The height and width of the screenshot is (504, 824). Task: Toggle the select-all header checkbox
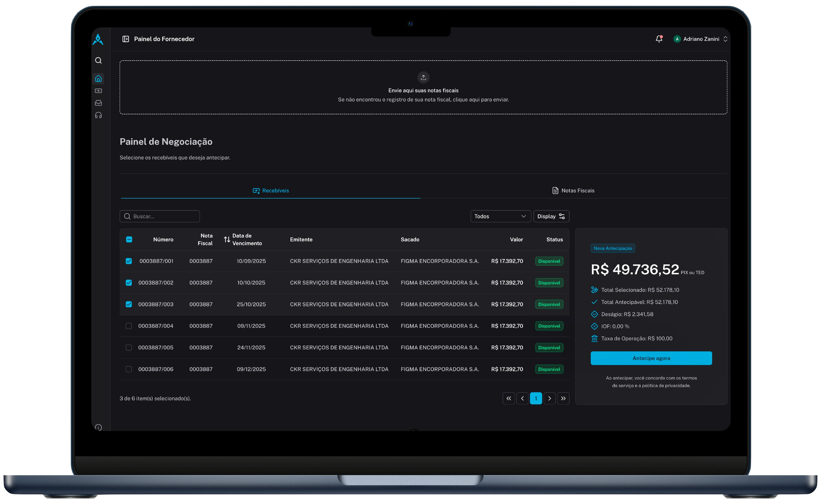point(129,239)
